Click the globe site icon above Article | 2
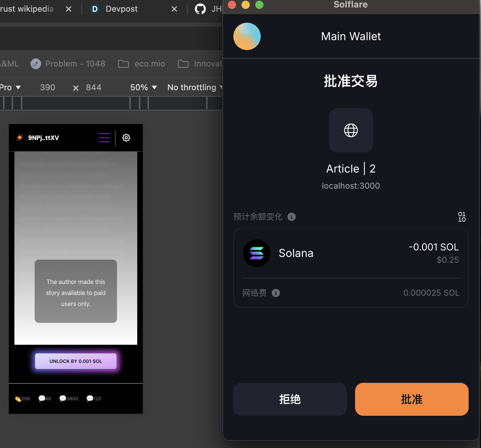This screenshot has width=481, height=448. (x=351, y=130)
